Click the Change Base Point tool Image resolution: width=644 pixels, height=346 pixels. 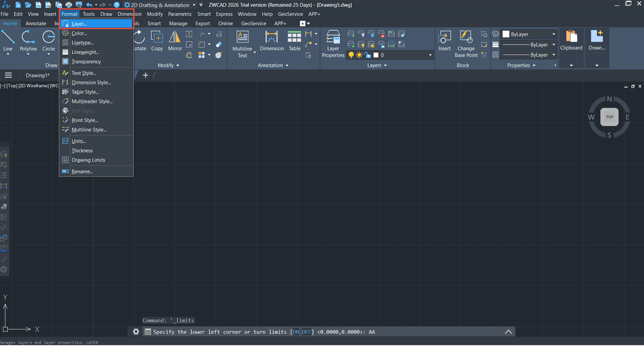(x=466, y=44)
